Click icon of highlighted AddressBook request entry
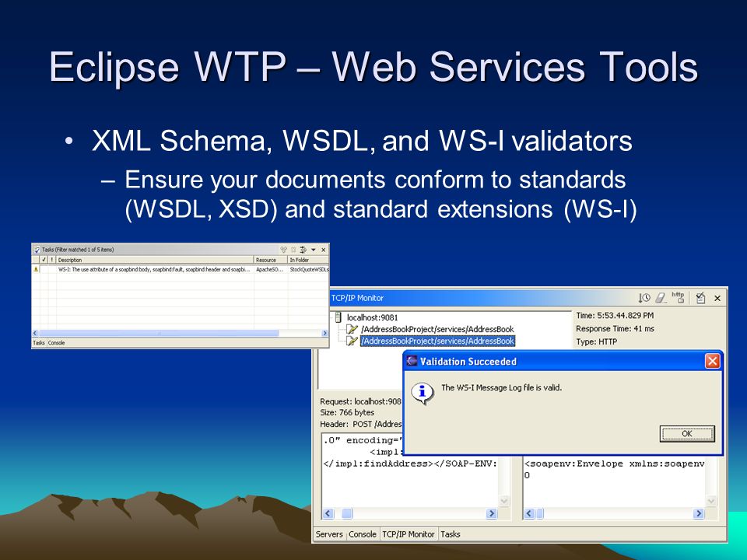 pos(352,341)
